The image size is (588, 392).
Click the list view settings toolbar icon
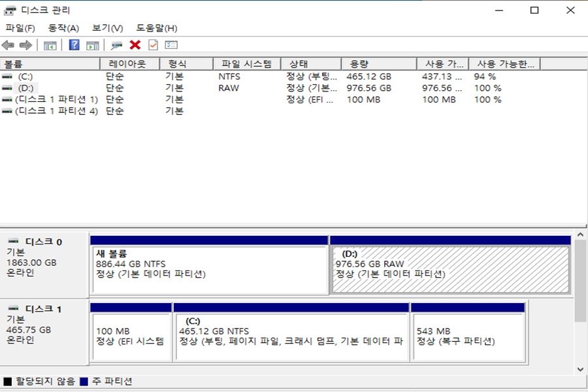point(171,45)
